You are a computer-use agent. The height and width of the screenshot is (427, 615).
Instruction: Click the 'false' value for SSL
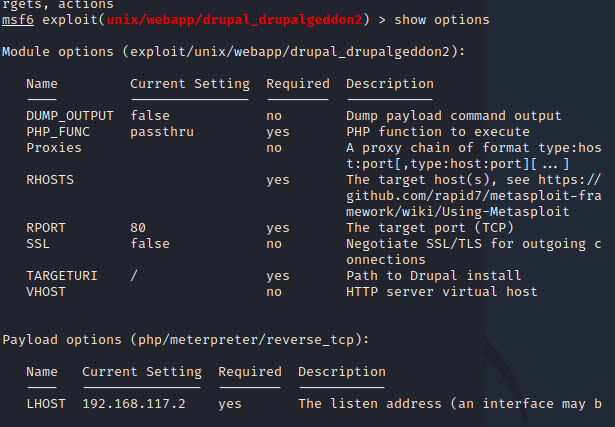click(150, 244)
